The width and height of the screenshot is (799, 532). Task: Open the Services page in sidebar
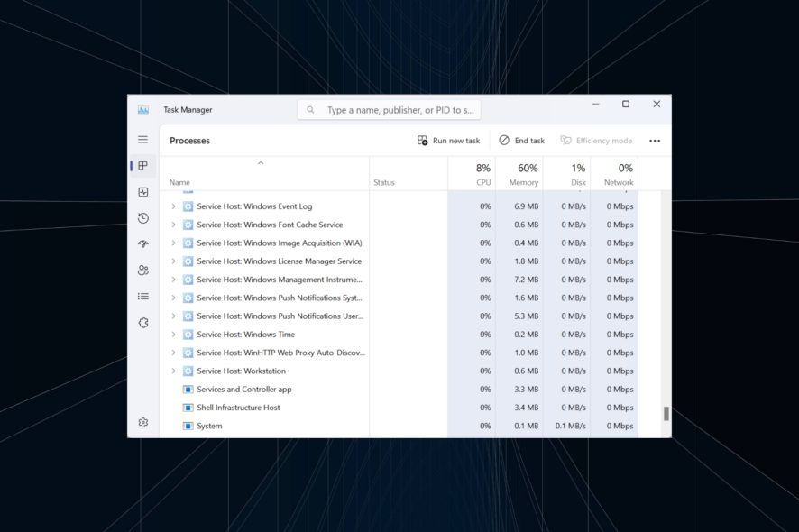(x=143, y=323)
